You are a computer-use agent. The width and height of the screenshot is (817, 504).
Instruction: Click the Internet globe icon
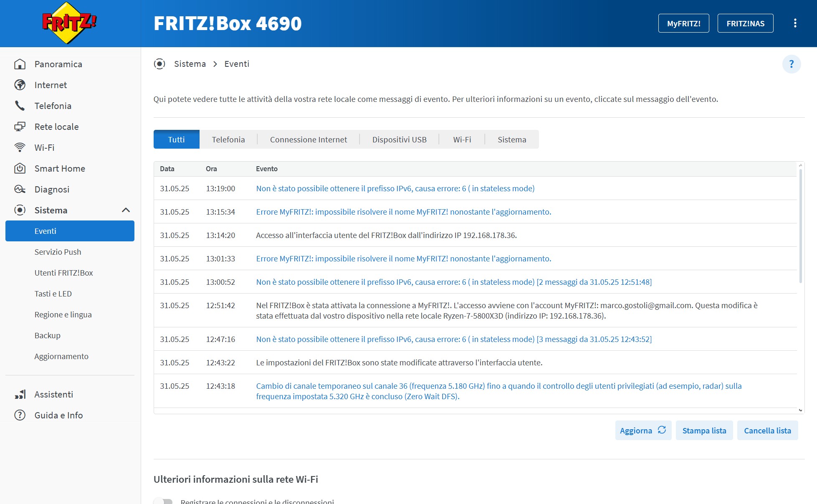[x=20, y=85]
